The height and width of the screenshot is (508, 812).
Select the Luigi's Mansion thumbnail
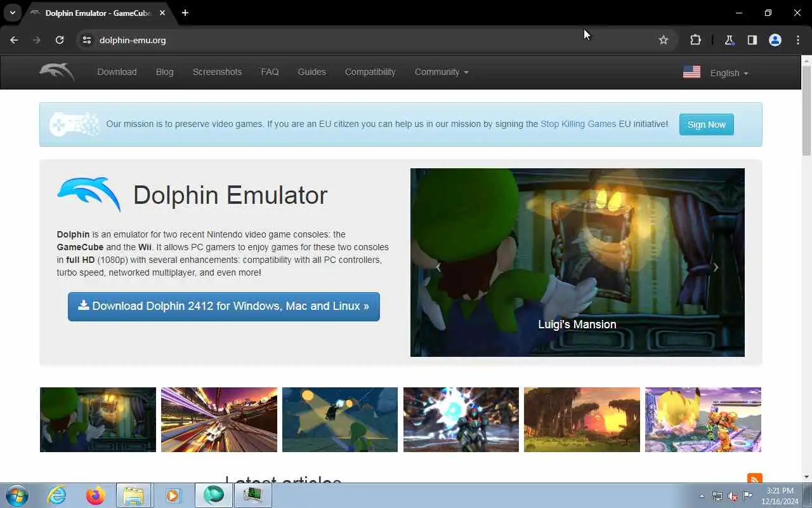click(x=98, y=420)
